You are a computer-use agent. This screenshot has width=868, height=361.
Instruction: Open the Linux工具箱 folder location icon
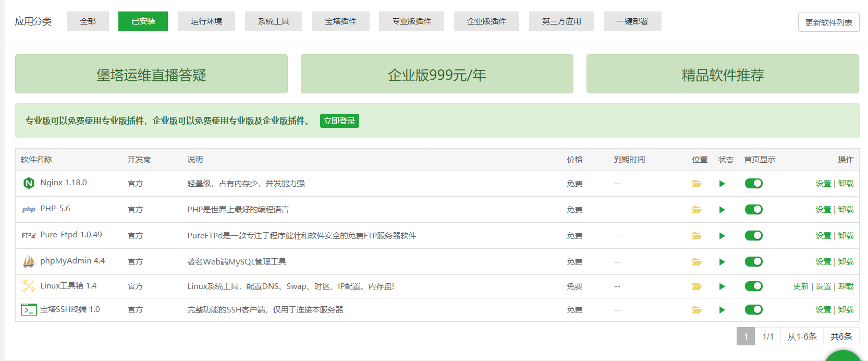click(696, 286)
